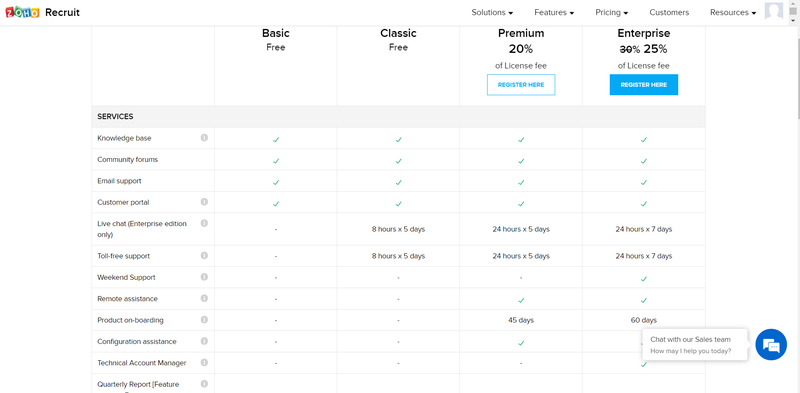This screenshot has width=800, height=393.
Task: Click info icon next to Quarterly Report
Action: [204, 384]
